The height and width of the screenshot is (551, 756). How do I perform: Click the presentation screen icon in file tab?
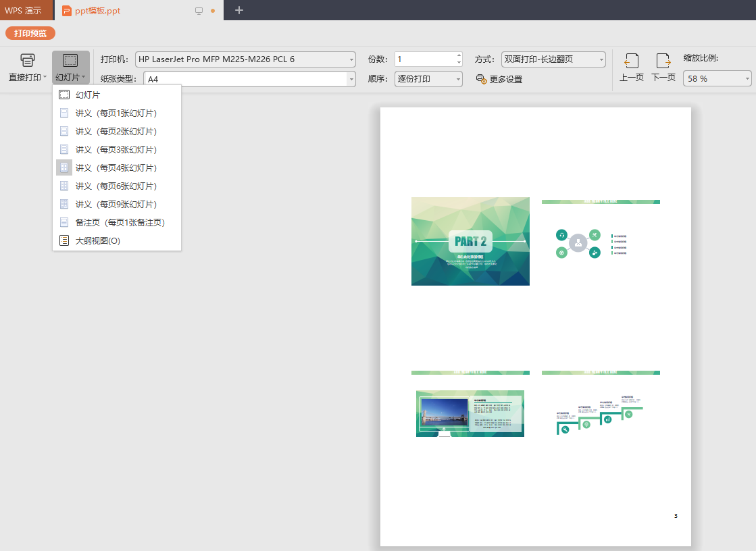coord(199,11)
